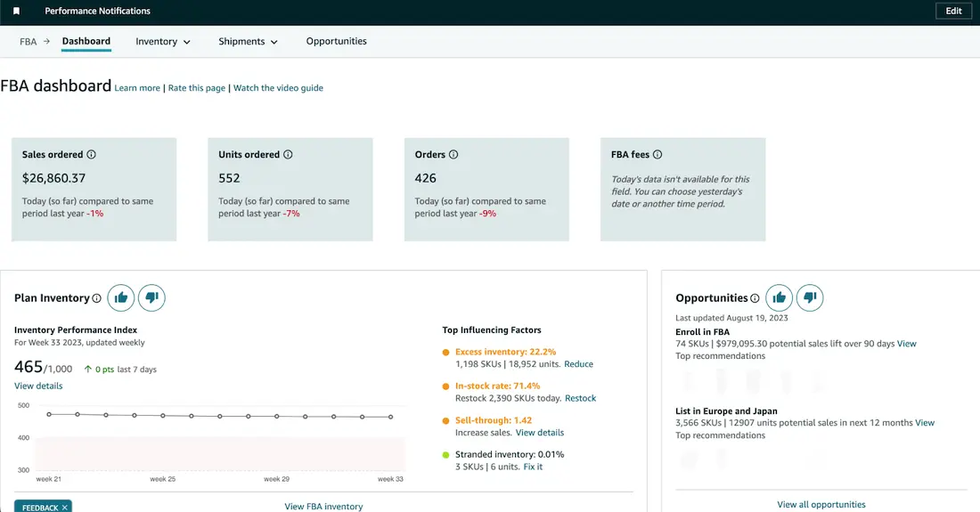980x512 pixels.
Task: Click the bookmark icon beside Performance Notifications
Action: tap(16, 11)
